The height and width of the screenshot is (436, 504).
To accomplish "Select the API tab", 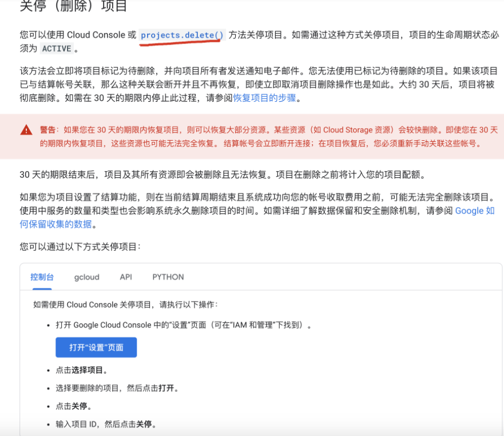I will coord(126,277).
